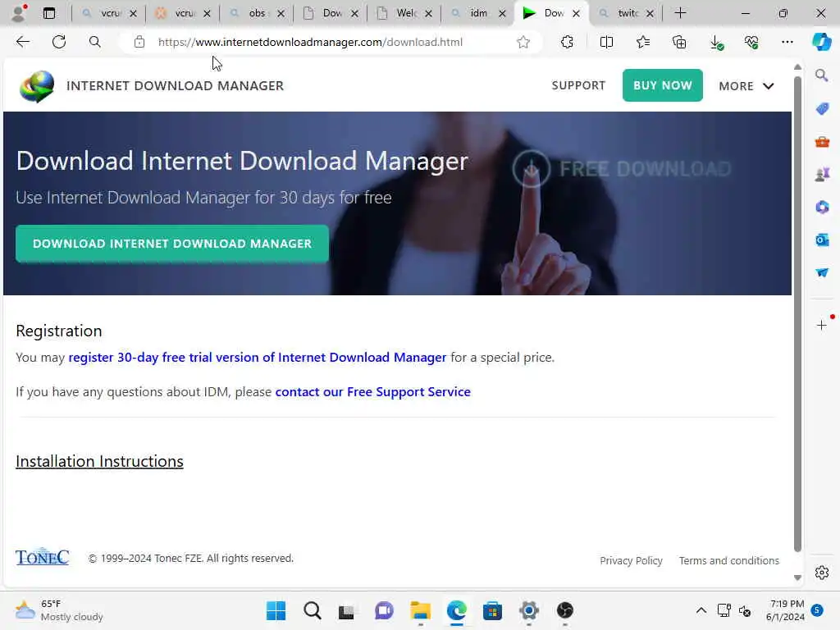Go back to the previous page
Viewport: 840px width, 630px height.
point(22,42)
